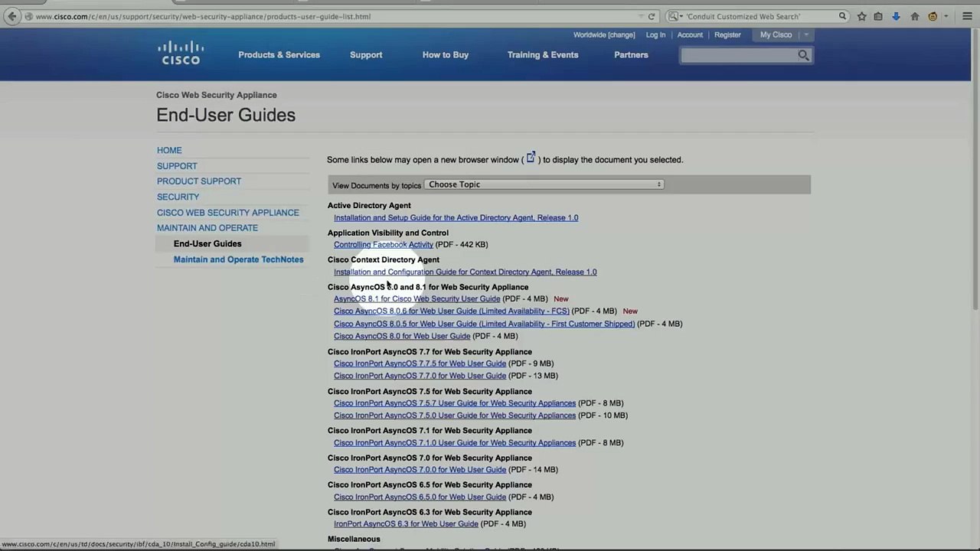Open the Support menu
Viewport: 980px width, 551px height.
click(366, 55)
